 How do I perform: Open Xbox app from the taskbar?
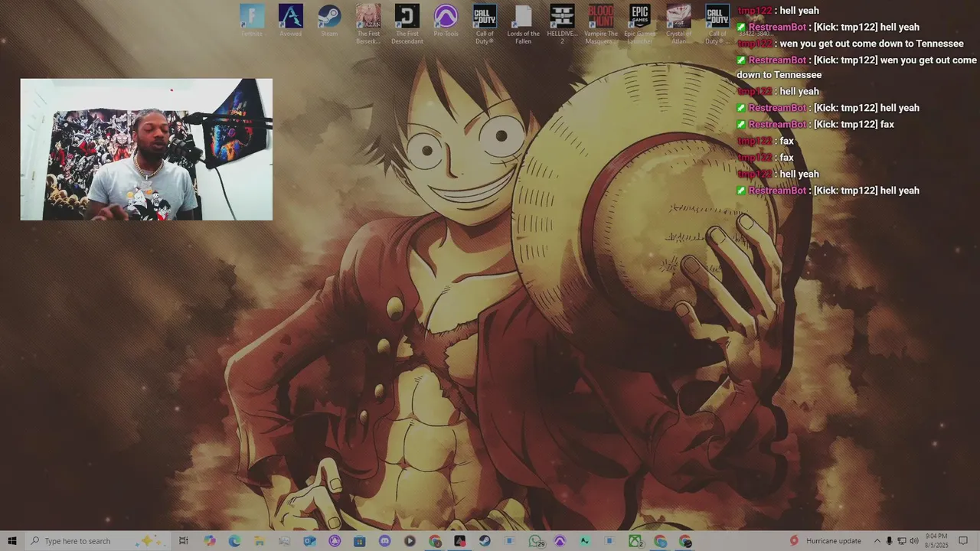(635, 541)
